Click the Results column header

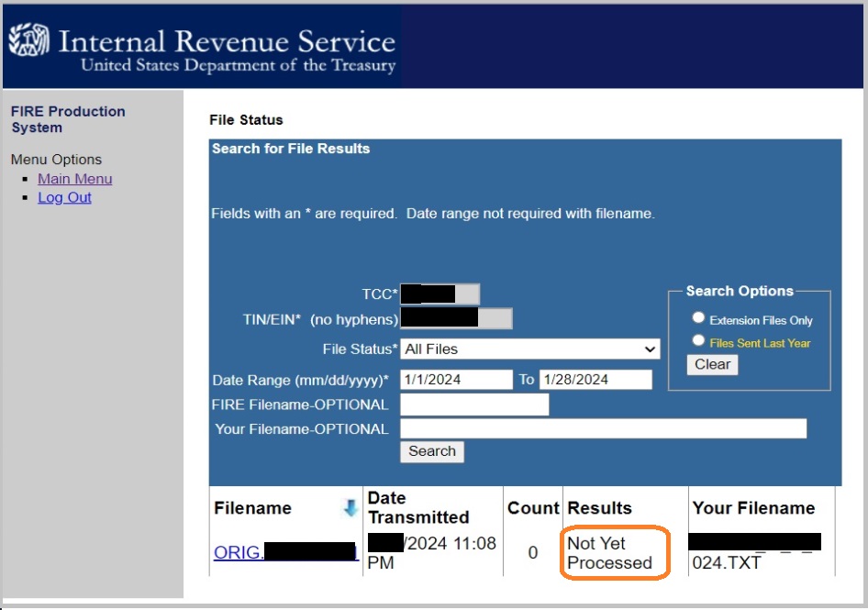tap(599, 508)
